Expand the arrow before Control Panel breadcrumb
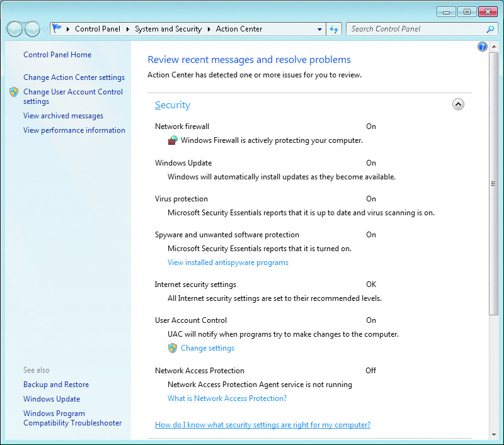Image resolution: width=504 pixels, height=445 pixels. (x=68, y=29)
